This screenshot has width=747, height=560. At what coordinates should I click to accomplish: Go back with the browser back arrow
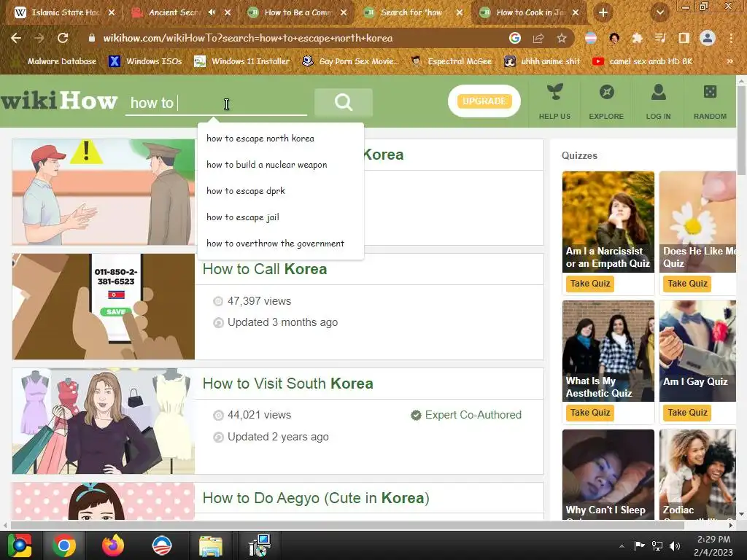click(16, 38)
